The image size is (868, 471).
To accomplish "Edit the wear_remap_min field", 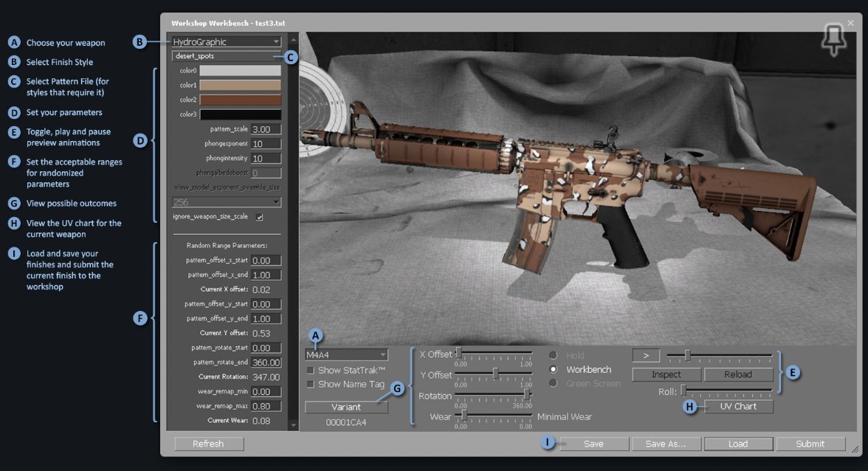I will click(266, 391).
